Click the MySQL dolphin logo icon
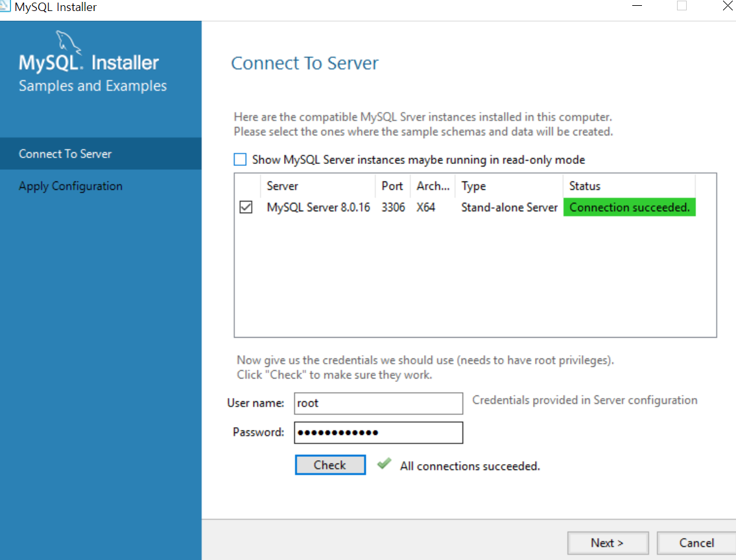The width and height of the screenshot is (736, 560). click(69, 42)
